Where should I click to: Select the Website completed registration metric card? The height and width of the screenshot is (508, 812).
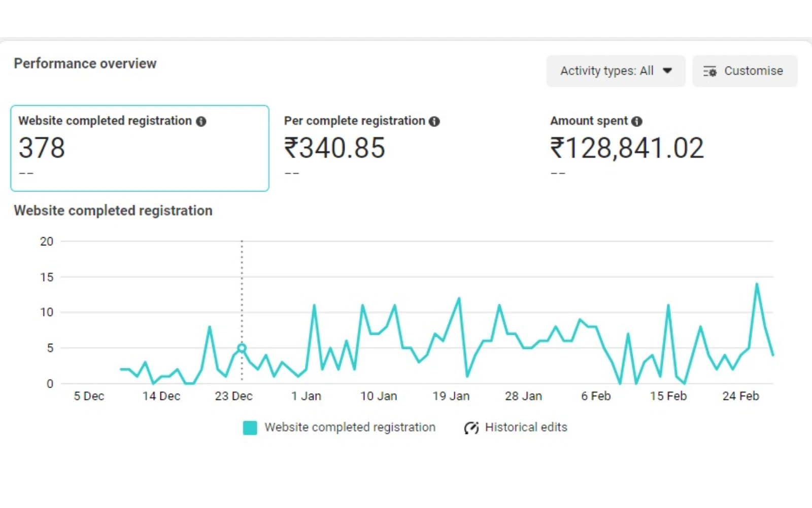(140, 148)
